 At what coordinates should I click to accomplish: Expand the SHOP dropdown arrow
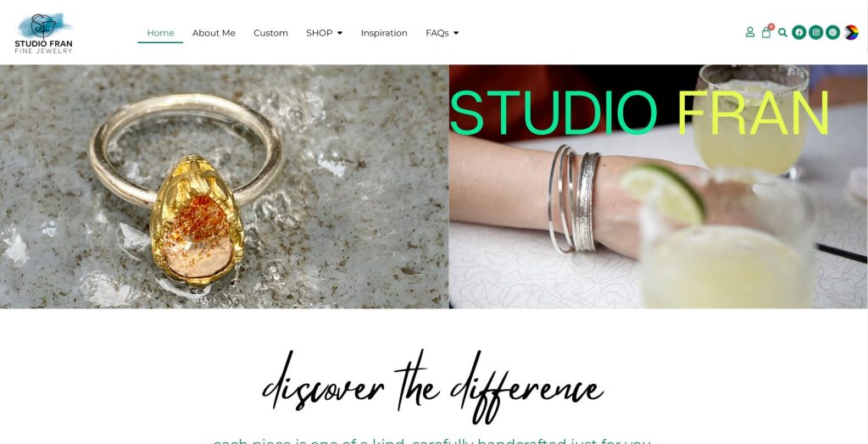tap(340, 33)
